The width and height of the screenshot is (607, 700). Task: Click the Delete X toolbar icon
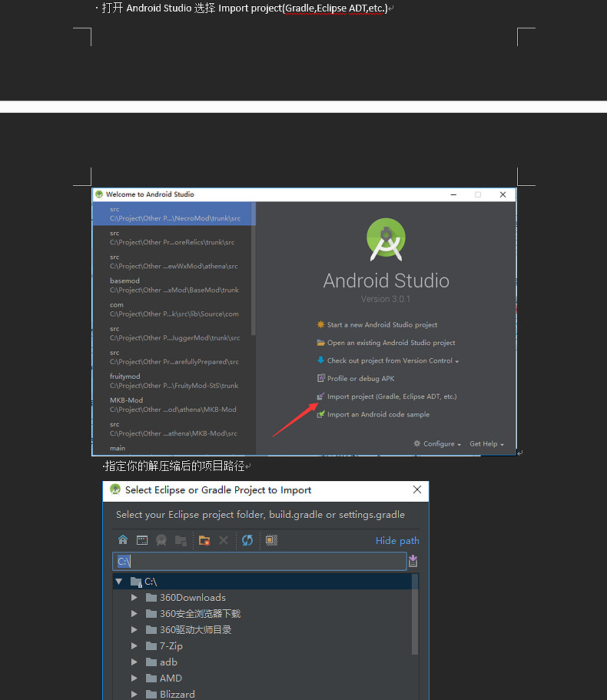(x=224, y=540)
